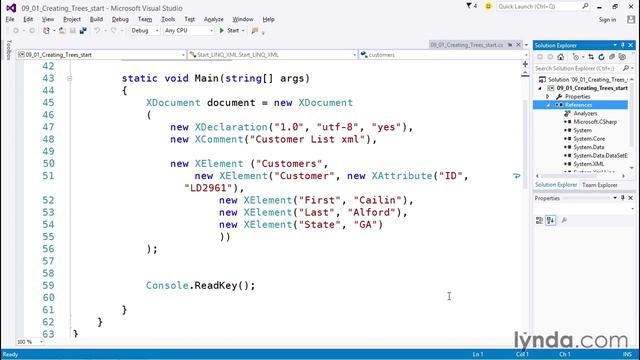Click the Start debugging button

click(229, 31)
